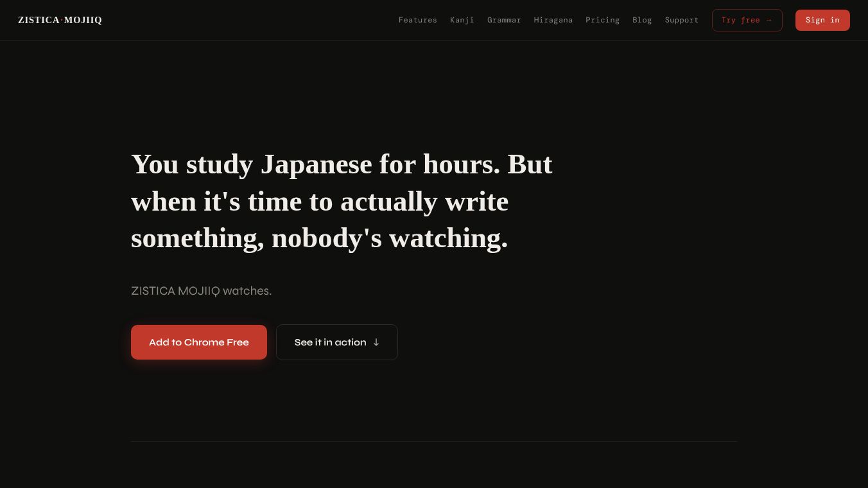Open the Grammar nav item

[504, 20]
